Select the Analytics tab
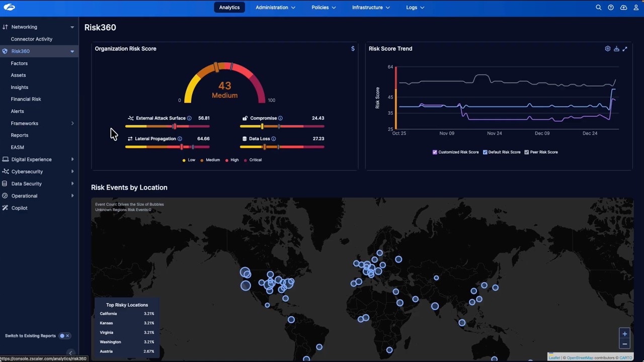The width and height of the screenshot is (644, 362). (229, 8)
